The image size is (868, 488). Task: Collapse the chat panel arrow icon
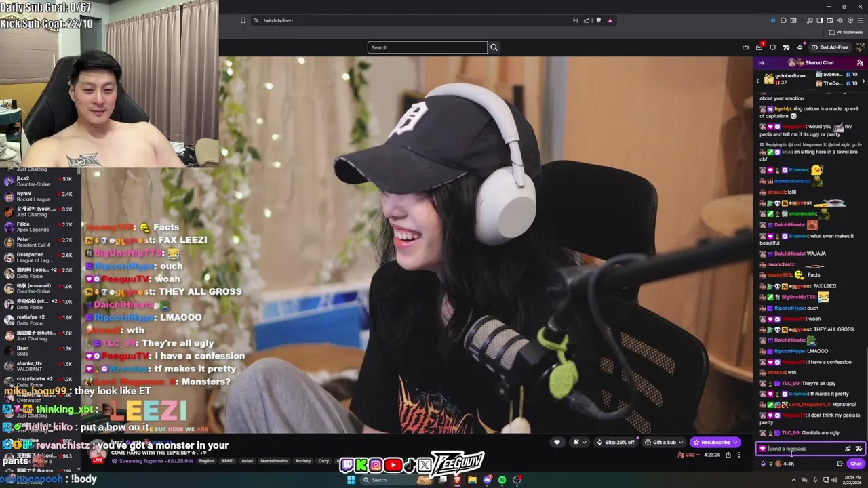pyautogui.click(x=761, y=63)
